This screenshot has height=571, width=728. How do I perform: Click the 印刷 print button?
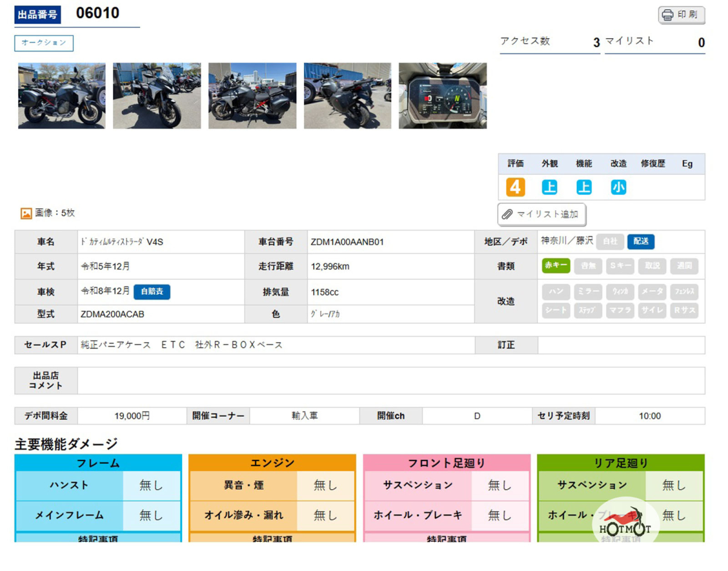pyautogui.click(x=682, y=15)
